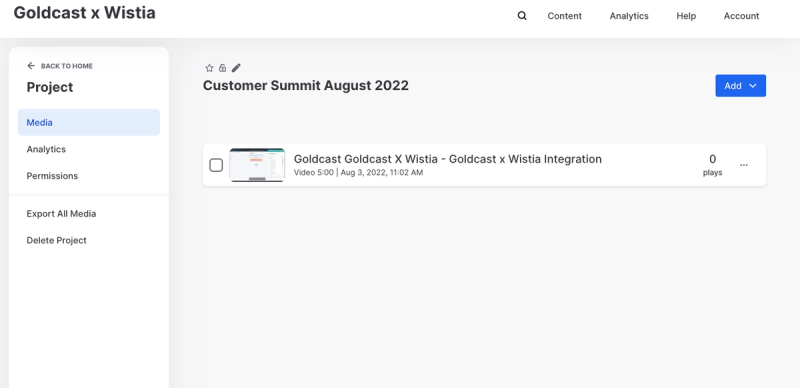The image size is (800, 388).
Task: Click the 0 plays count
Action: [712, 165]
